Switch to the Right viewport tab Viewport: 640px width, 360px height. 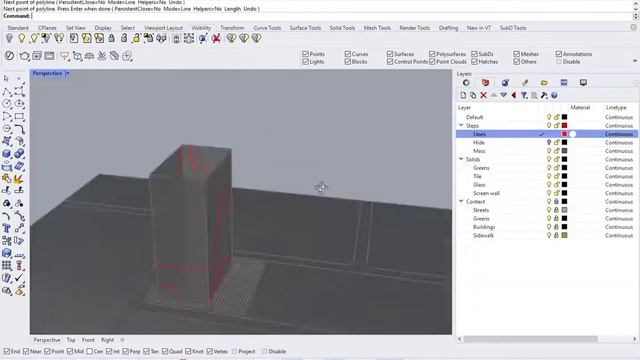click(x=107, y=340)
